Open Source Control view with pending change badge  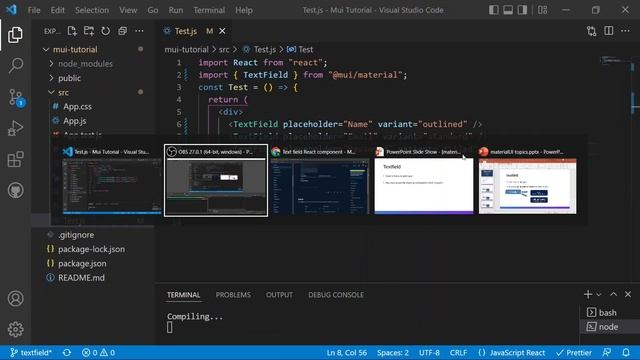[x=16, y=98]
